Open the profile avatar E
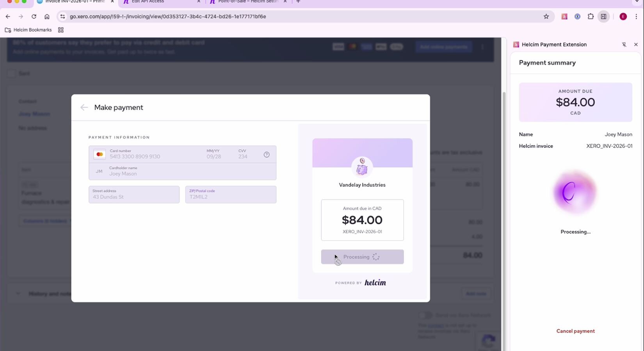 pos(623,16)
